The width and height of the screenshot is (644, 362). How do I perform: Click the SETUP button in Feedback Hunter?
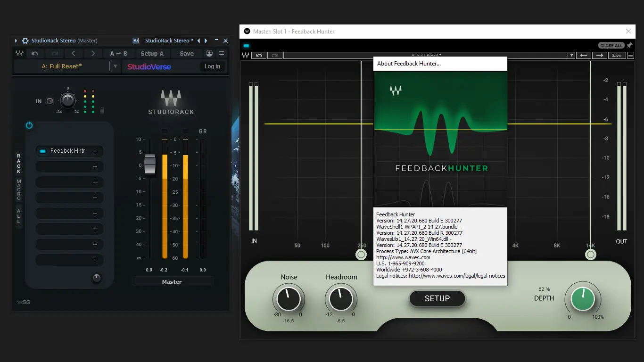point(437,298)
